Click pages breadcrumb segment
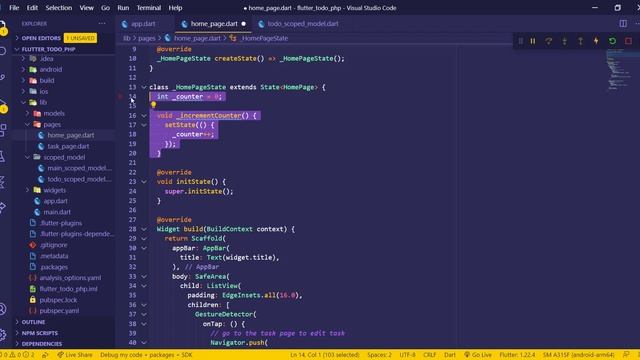The width and height of the screenshot is (640, 360). tap(147, 38)
